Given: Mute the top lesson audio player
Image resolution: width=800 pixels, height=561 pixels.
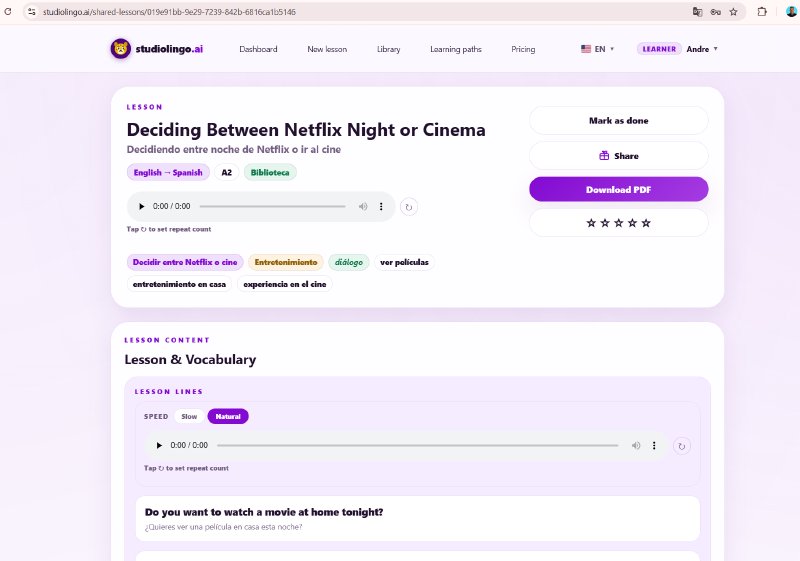Looking at the screenshot, I should tap(363, 207).
